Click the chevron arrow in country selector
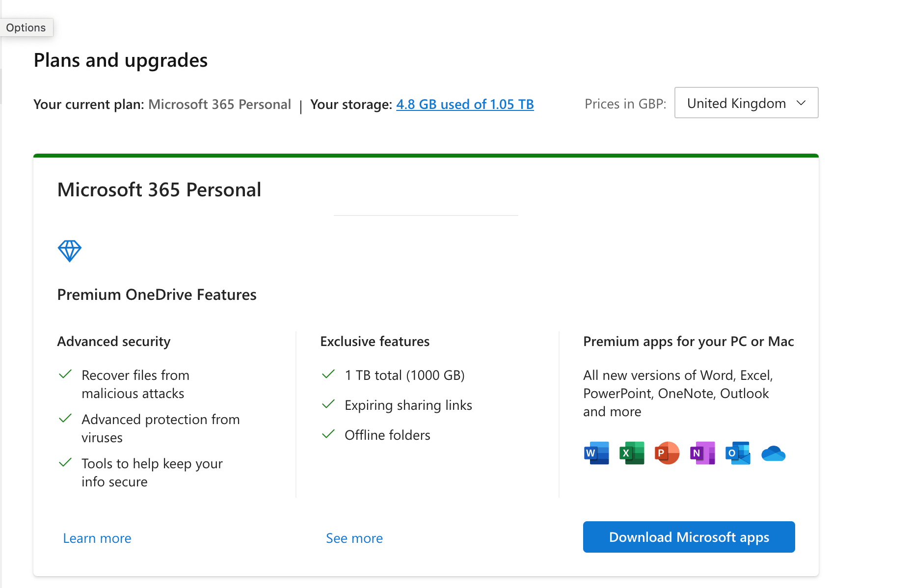Screen dimensions: 911x588 (x=801, y=103)
